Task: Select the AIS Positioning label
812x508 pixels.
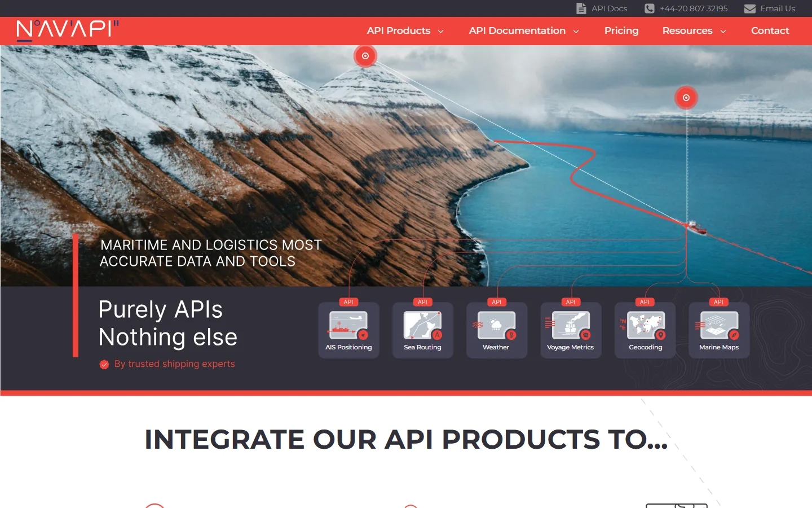Action: [x=348, y=347]
